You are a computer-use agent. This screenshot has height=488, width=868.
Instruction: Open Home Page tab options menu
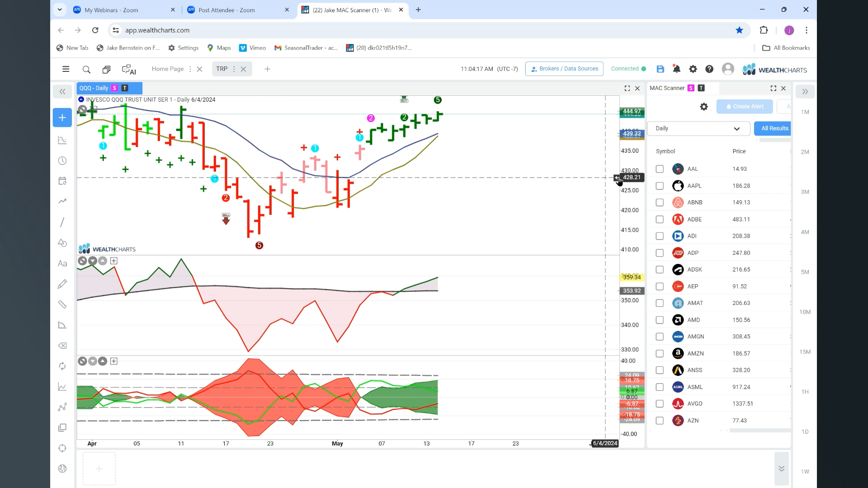click(x=190, y=69)
